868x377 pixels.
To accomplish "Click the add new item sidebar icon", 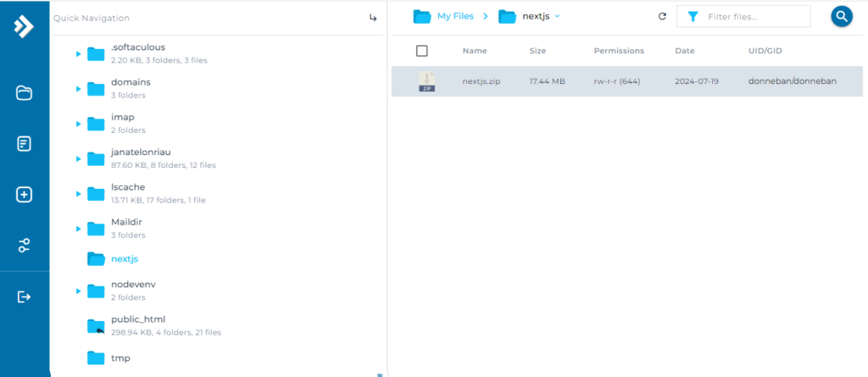I will [24, 195].
